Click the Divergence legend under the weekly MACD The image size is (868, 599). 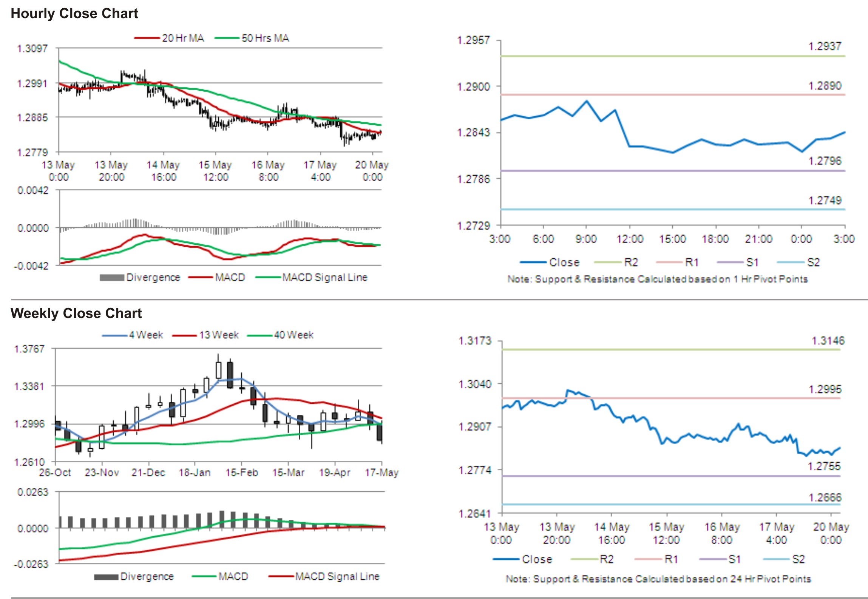(134, 577)
